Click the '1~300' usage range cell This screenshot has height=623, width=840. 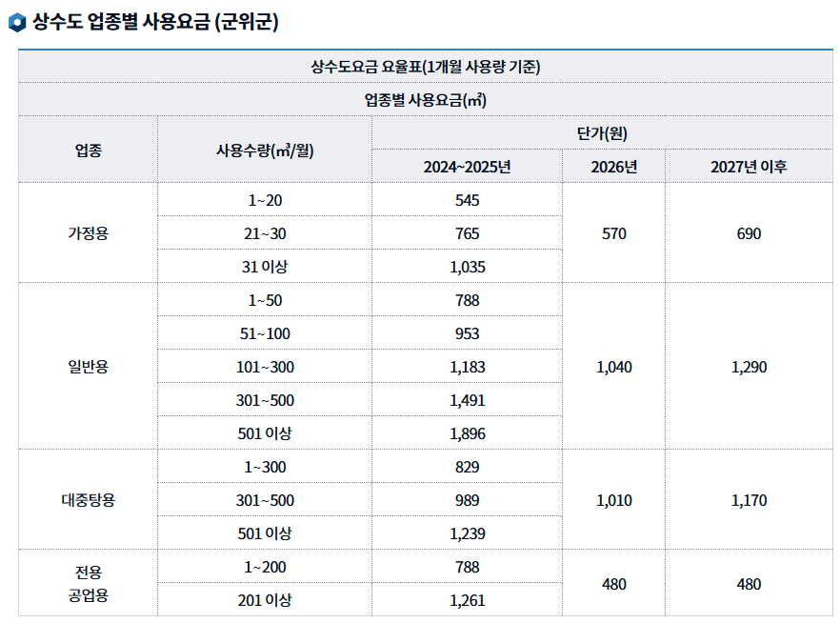pyautogui.click(x=265, y=467)
